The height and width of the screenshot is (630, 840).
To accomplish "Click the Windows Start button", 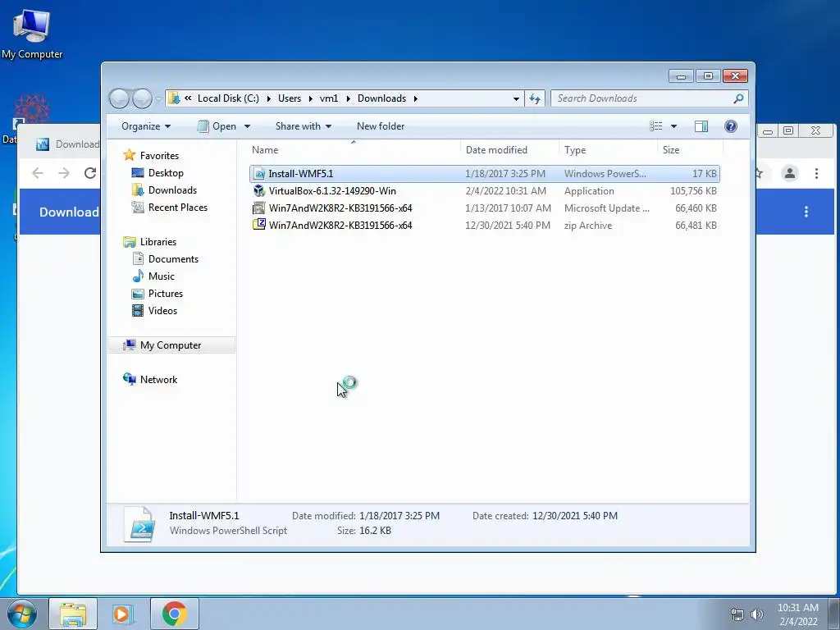I will (x=21, y=614).
